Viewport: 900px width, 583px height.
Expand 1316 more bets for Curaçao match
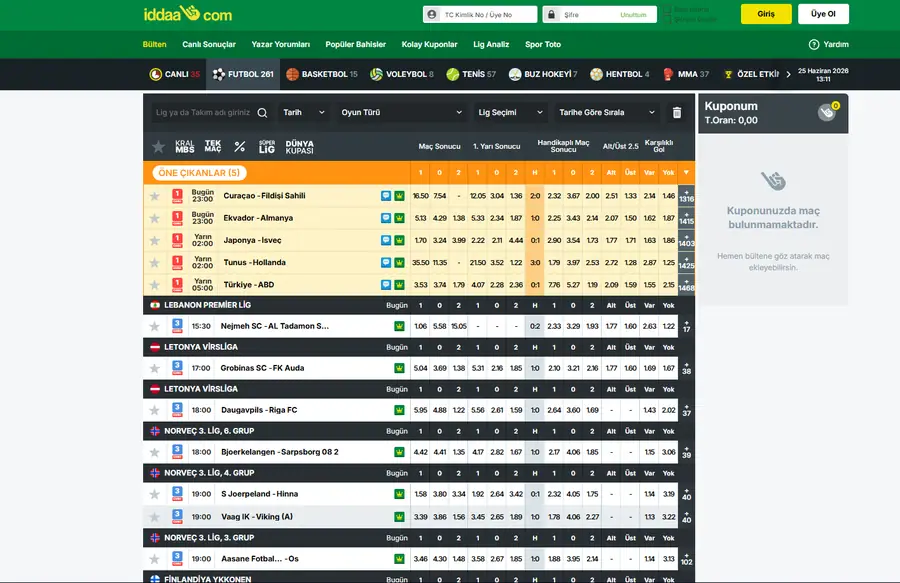686,196
